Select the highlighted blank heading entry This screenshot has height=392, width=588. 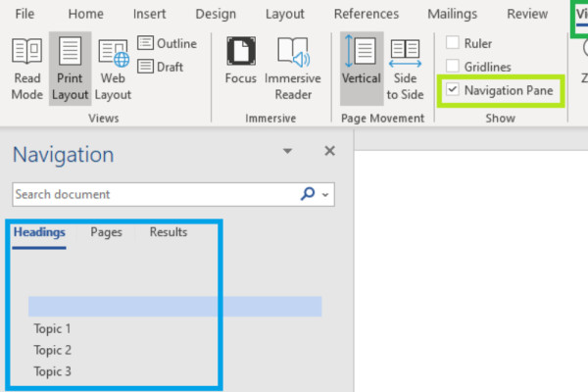coord(174,307)
